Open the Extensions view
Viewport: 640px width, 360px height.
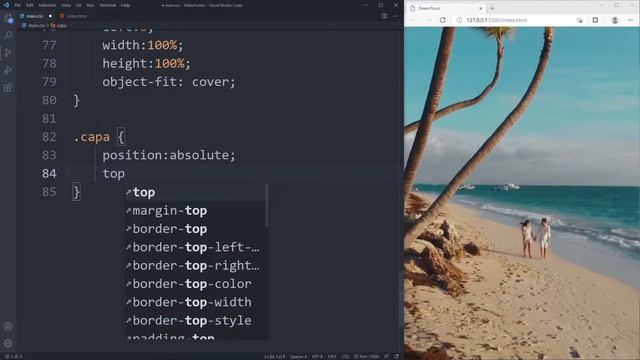(x=8, y=87)
